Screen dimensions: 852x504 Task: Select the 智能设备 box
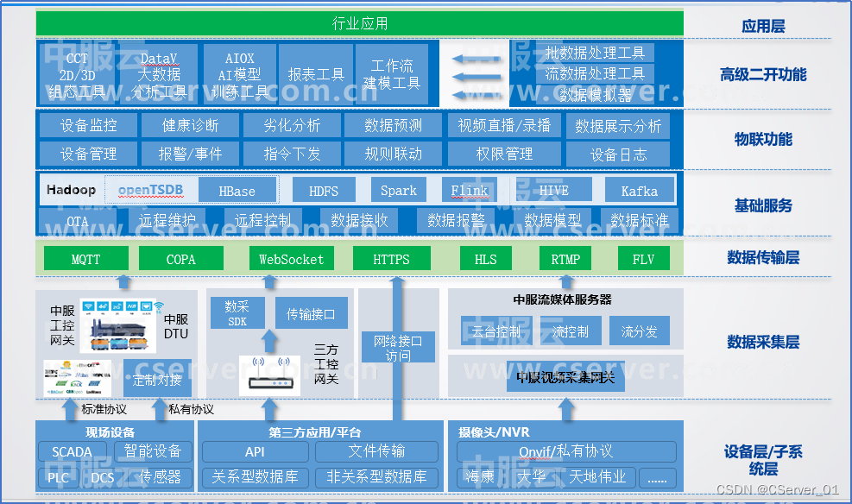tap(153, 450)
